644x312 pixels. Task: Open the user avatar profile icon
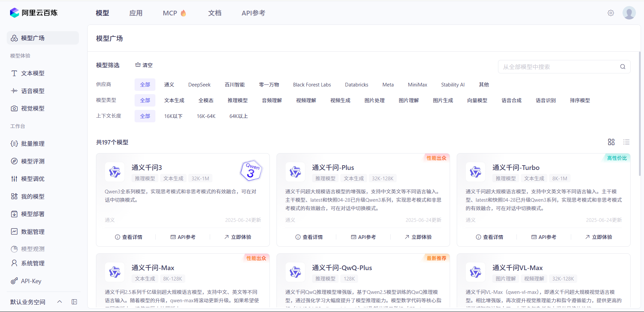pos(629,13)
